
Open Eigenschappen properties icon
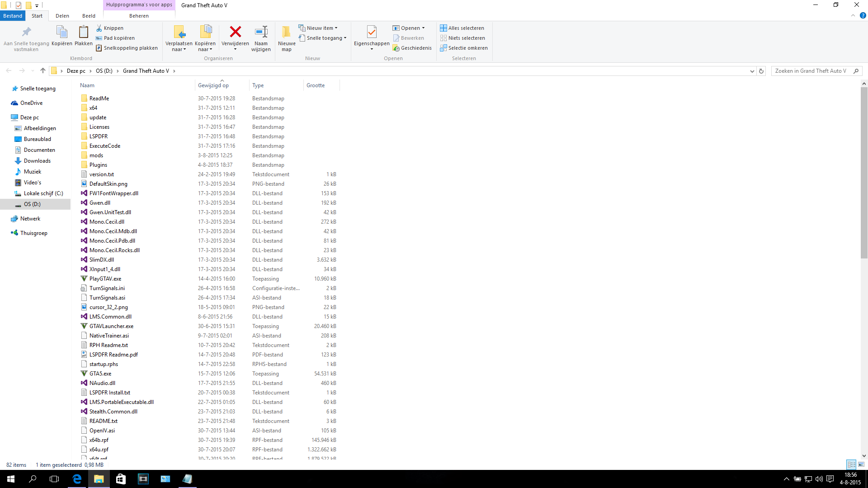(x=372, y=32)
